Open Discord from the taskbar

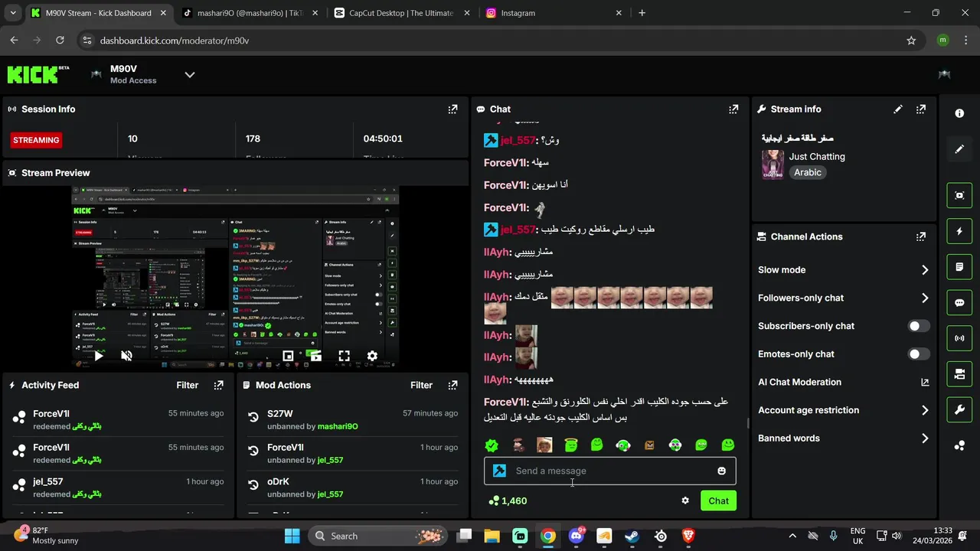click(x=576, y=536)
